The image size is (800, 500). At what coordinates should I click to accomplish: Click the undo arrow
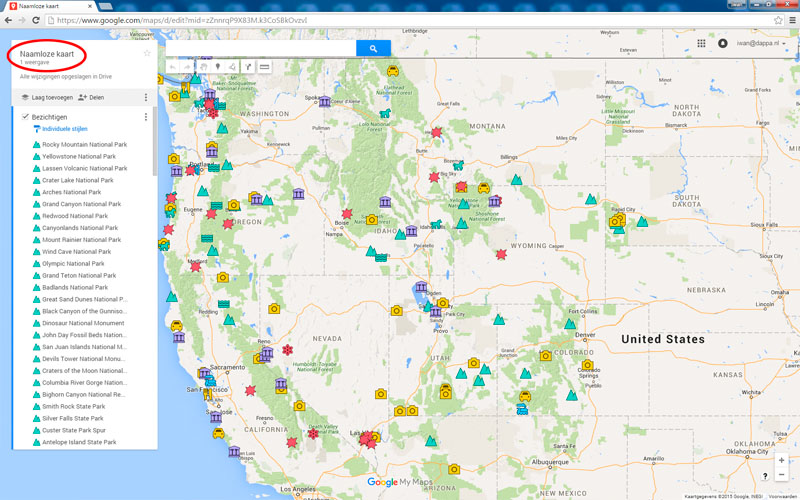[x=172, y=67]
